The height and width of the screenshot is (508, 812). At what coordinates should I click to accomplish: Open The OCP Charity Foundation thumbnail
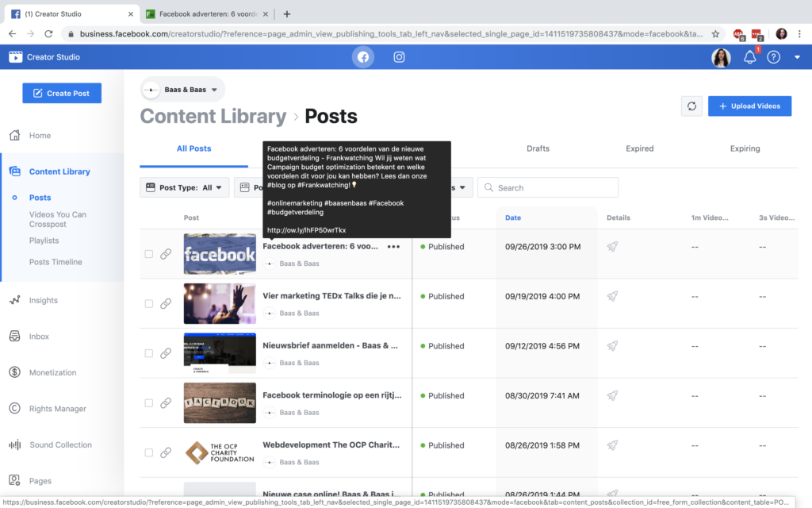tap(220, 452)
